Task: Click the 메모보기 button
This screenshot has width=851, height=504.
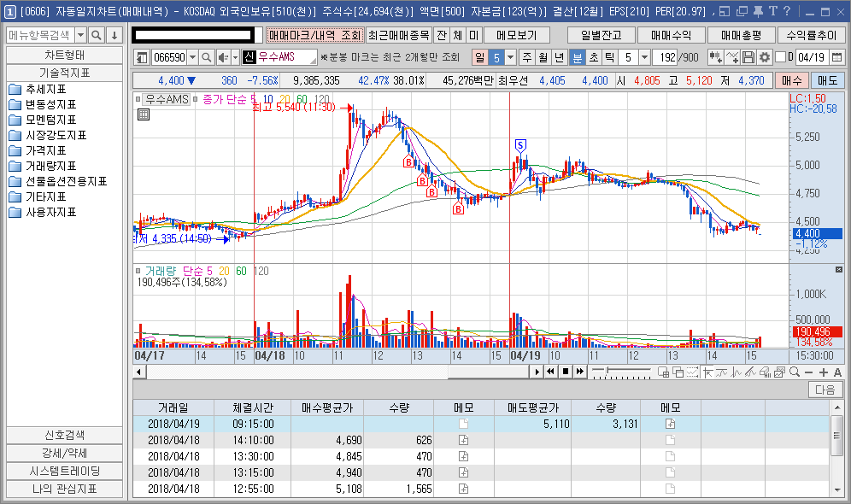Action: point(517,35)
